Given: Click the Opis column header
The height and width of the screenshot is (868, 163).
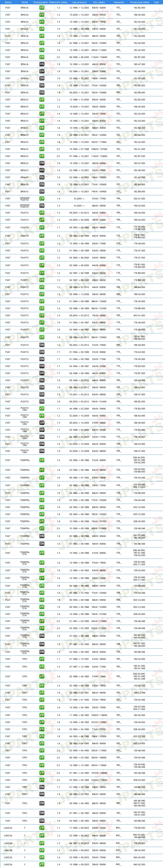Looking at the screenshot, I should pos(156,2).
